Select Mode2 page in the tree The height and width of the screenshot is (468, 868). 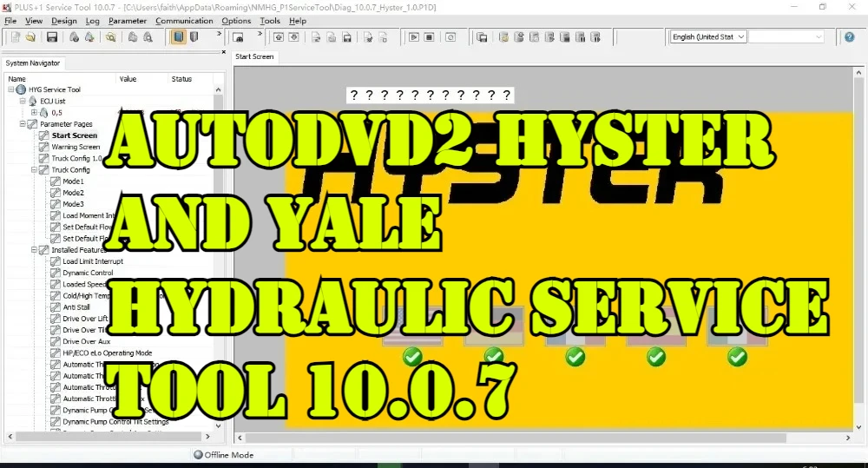(73, 193)
